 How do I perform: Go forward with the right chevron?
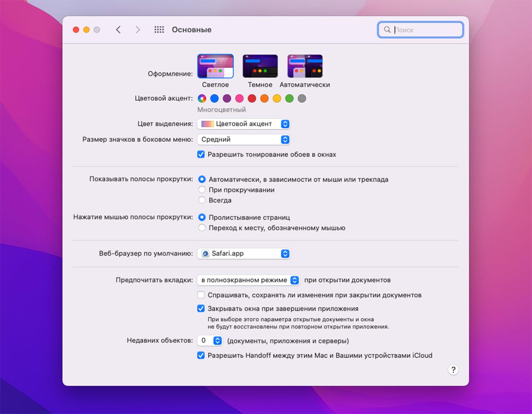coord(137,30)
